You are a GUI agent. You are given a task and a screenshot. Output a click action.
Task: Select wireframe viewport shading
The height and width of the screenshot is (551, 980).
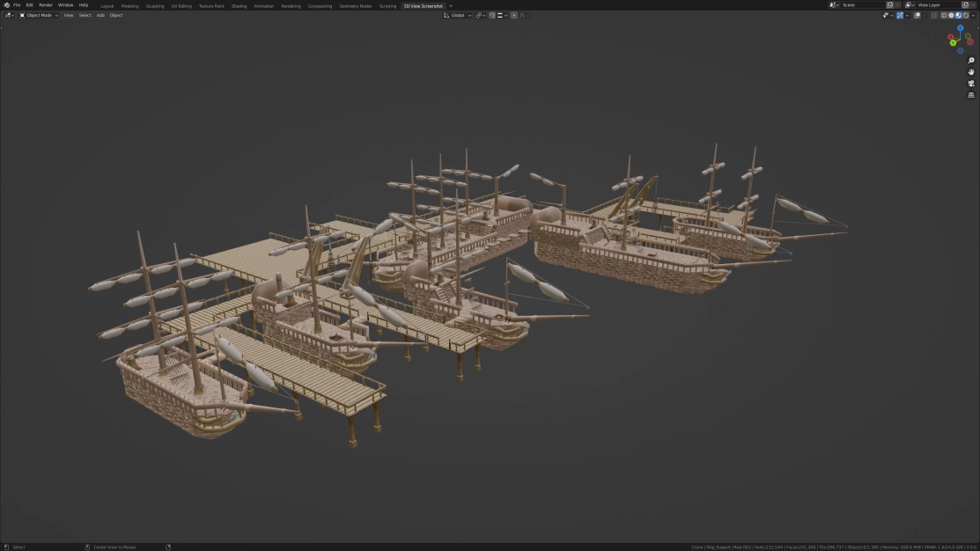click(x=944, y=15)
